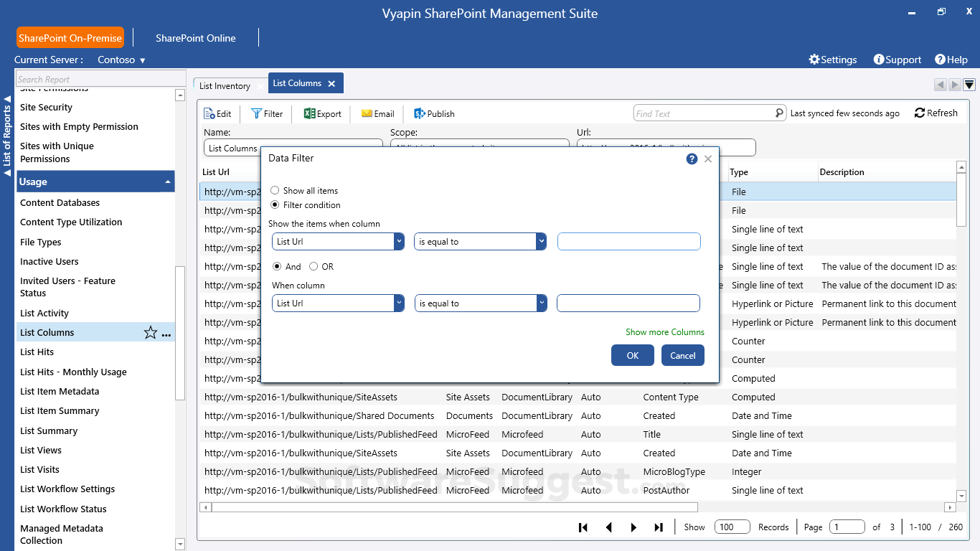Select the Show all items radio button

274,190
